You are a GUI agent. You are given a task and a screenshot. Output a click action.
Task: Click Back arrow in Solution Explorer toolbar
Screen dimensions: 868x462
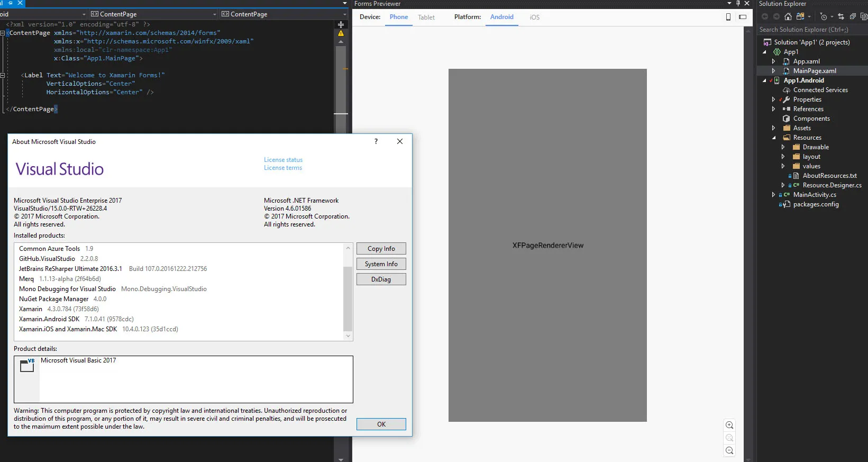765,16
